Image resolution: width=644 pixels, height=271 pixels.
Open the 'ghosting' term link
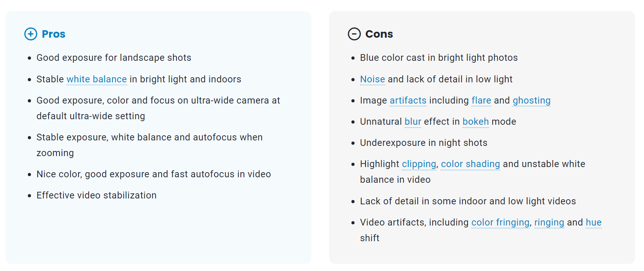coord(531,101)
